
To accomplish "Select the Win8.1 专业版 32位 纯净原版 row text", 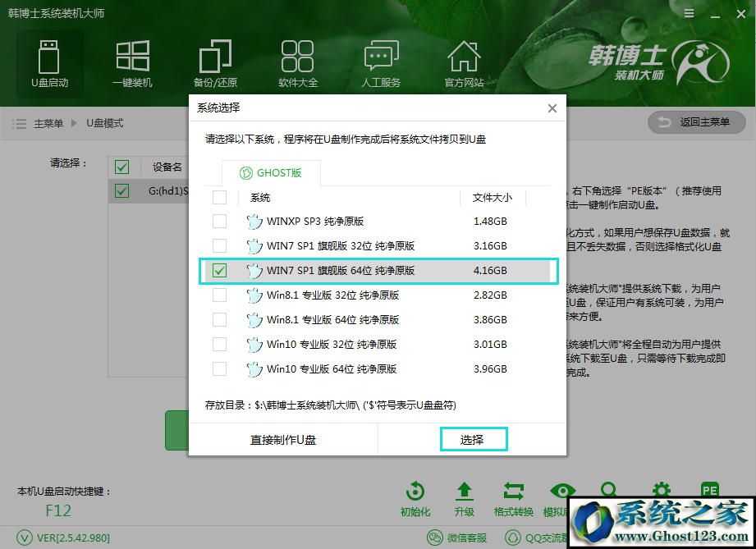I will [333, 295].
